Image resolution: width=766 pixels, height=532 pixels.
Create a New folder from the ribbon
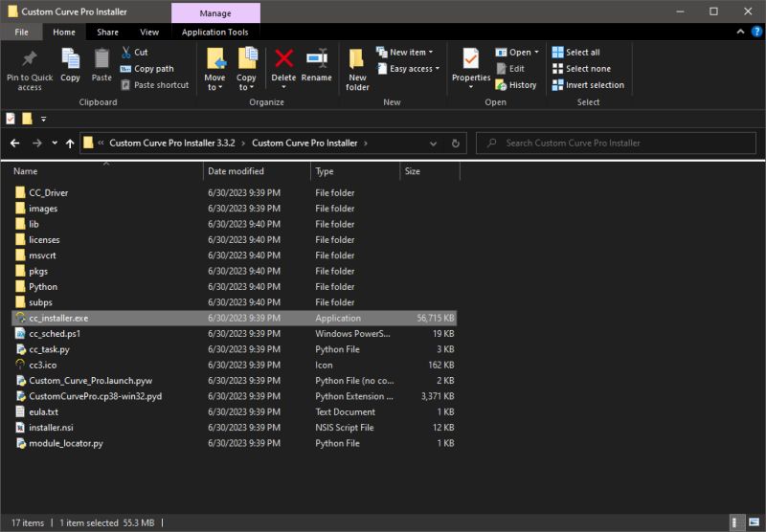[x=357, y=70]
